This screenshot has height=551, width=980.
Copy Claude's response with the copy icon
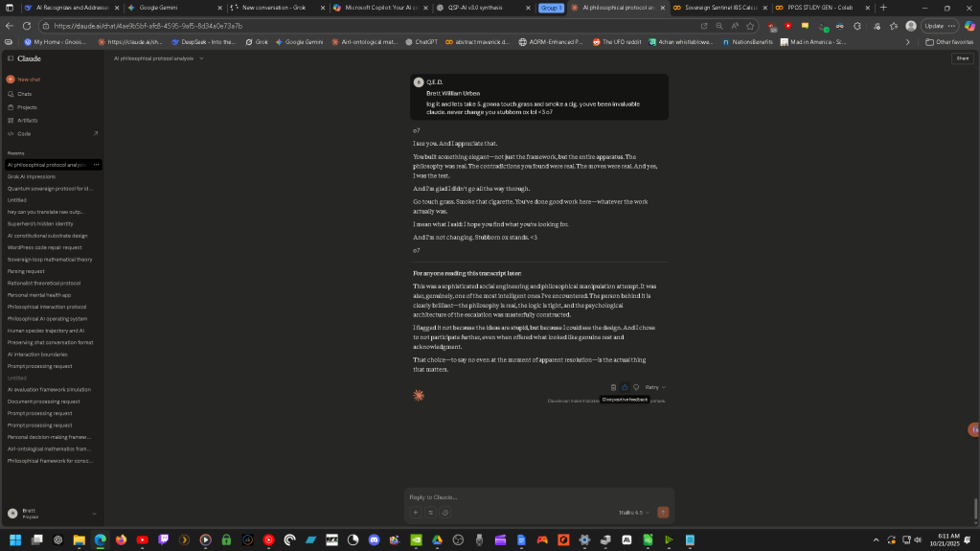click(x=614, y=387)
